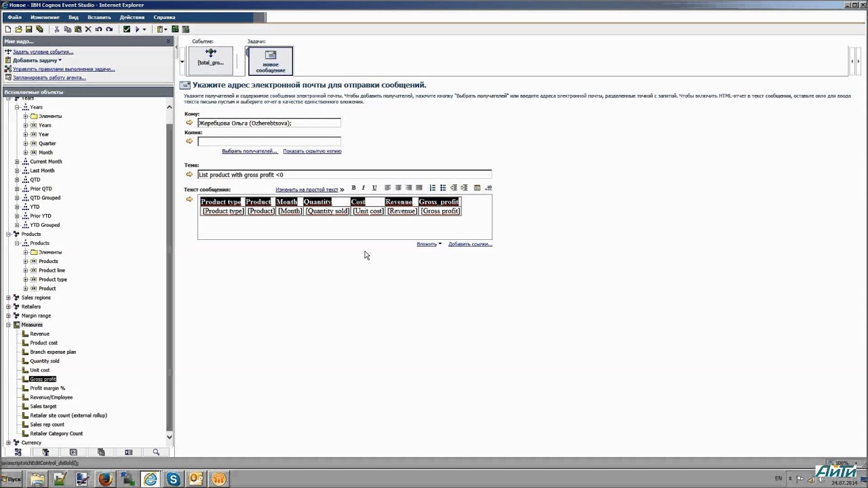
Task: Decrease indent in message editor
Action: tap(454, 188)
